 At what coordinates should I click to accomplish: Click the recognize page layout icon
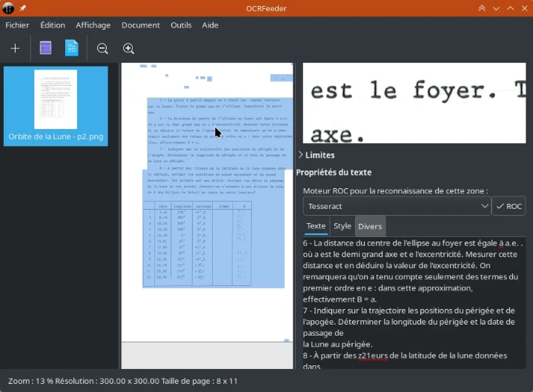[x=45, y=48]
